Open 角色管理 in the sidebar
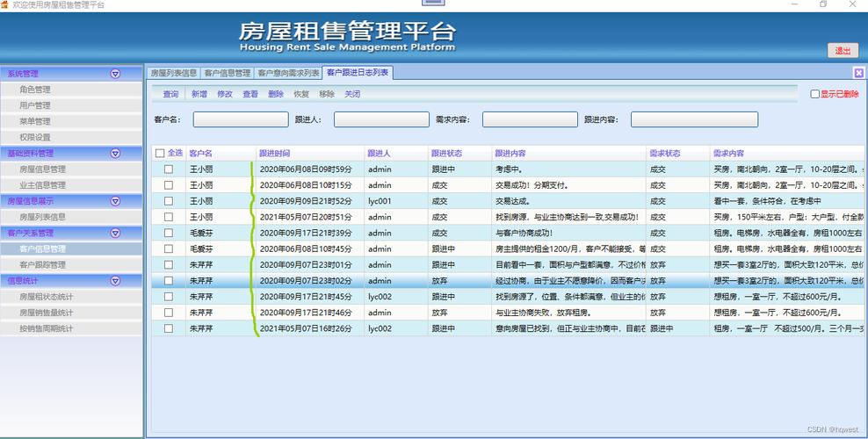This screenshot has width=868, height=439. point(71,90)
